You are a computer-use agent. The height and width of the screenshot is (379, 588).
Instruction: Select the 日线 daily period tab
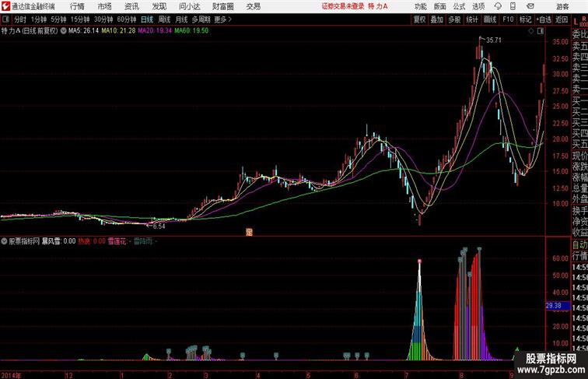click(x=147, y=19)
